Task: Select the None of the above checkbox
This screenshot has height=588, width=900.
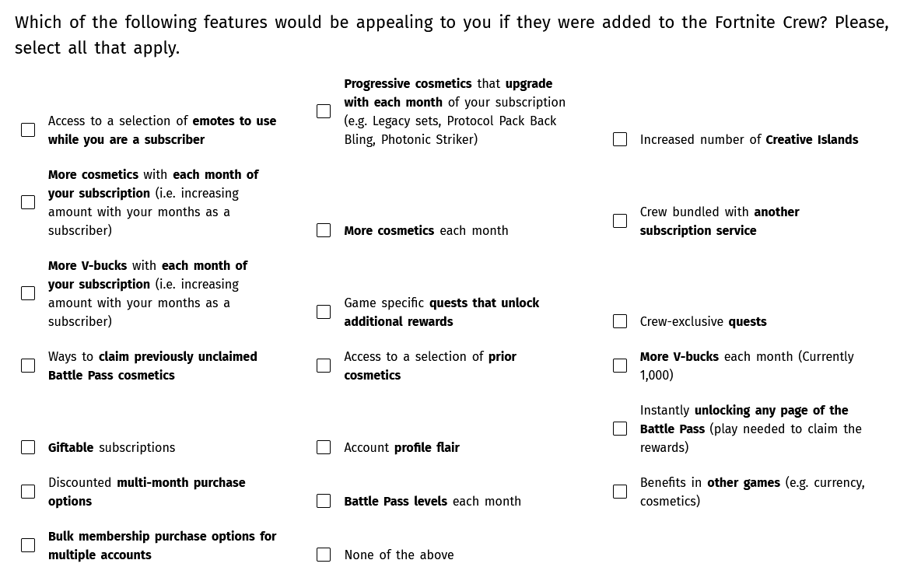Action: point(324,555)
